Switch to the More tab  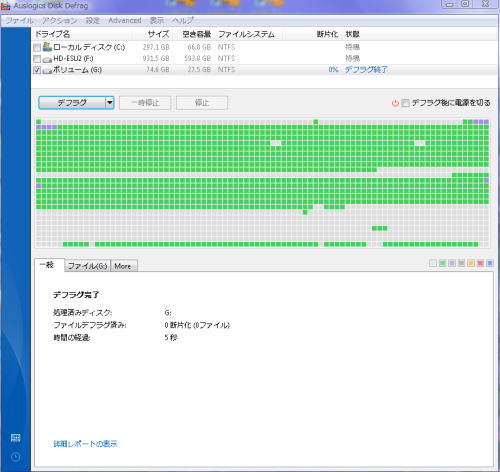click(123, 266)
